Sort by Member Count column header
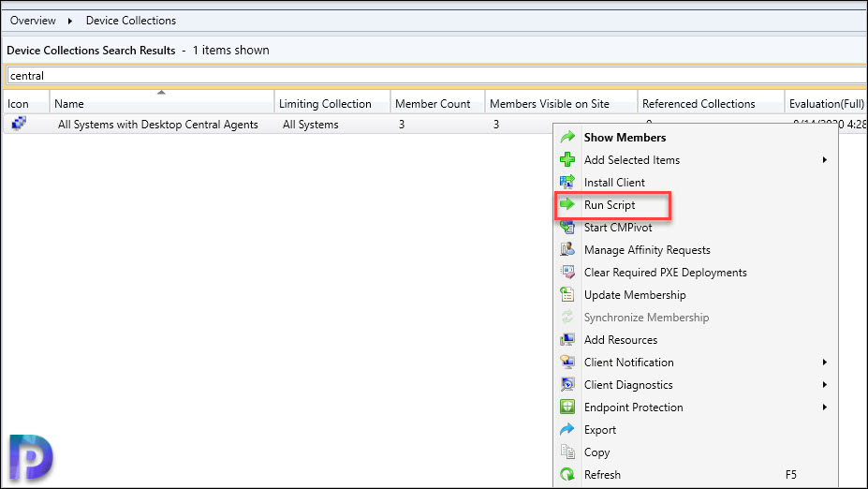 coord(438,104)
